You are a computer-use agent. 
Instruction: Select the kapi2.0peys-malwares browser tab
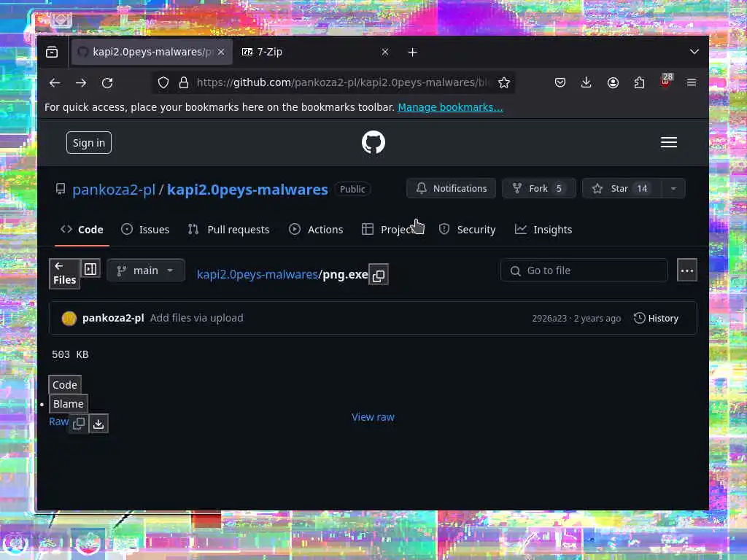152,52
